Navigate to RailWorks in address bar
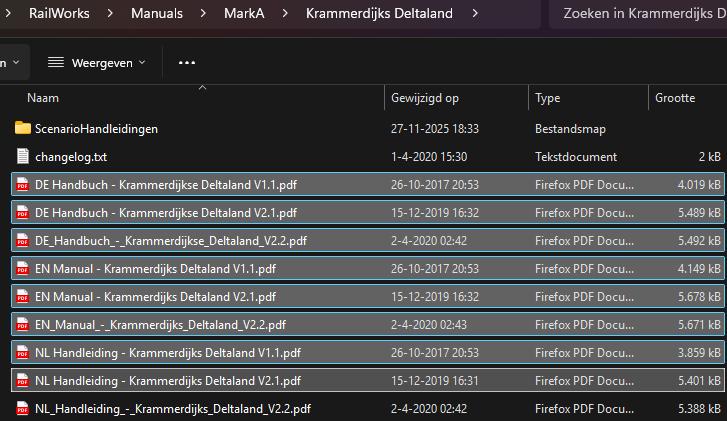The image size is (727, 421). pyautogui.click(x=59, y=13)
